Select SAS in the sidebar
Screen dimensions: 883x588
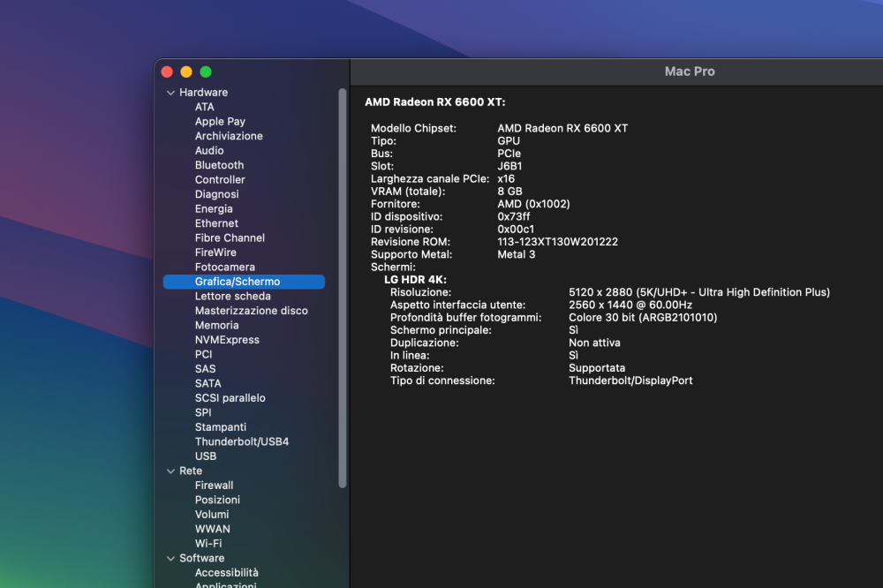click(206, 369)
